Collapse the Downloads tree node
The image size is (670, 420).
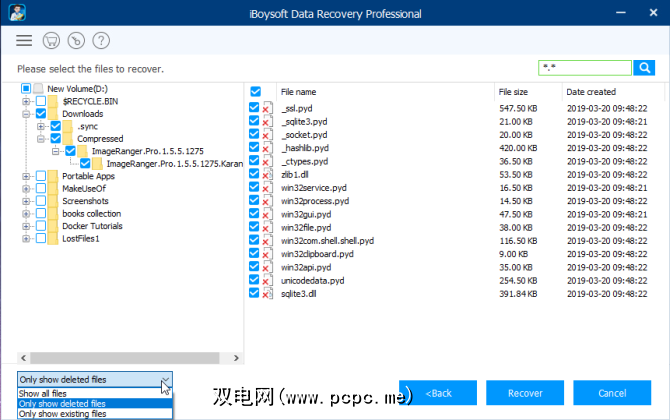pos(26,114)
